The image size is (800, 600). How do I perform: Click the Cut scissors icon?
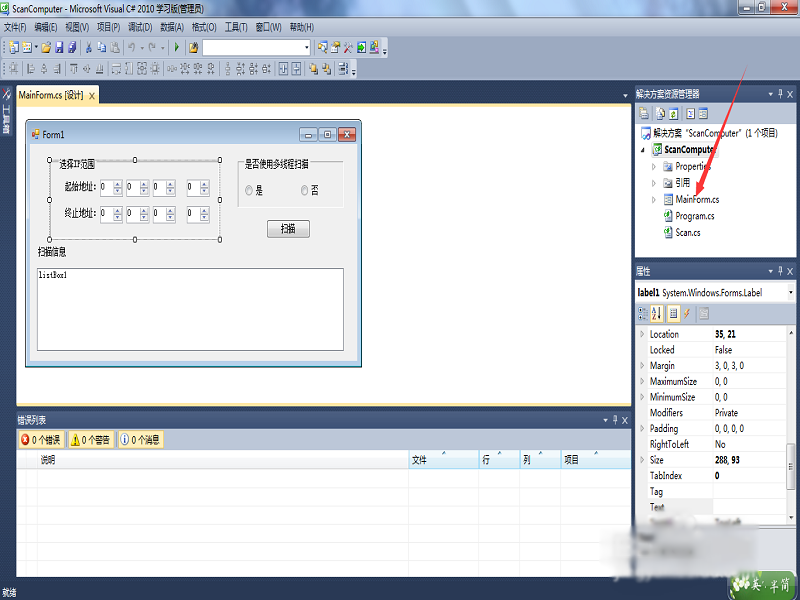tap(88, 47)
